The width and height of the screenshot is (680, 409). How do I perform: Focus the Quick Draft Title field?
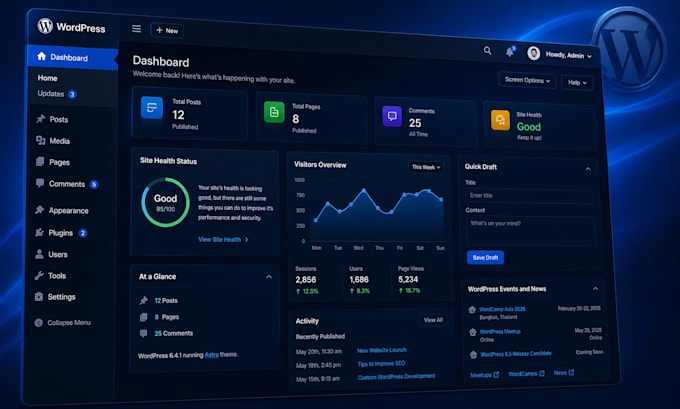click(529, 196)
